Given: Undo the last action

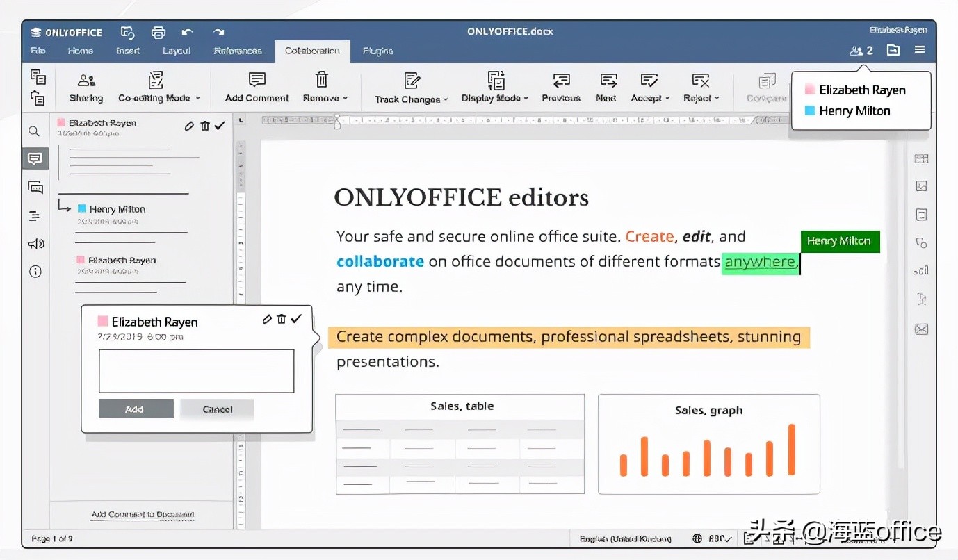Looking at the screenshot, I should 187,32.
